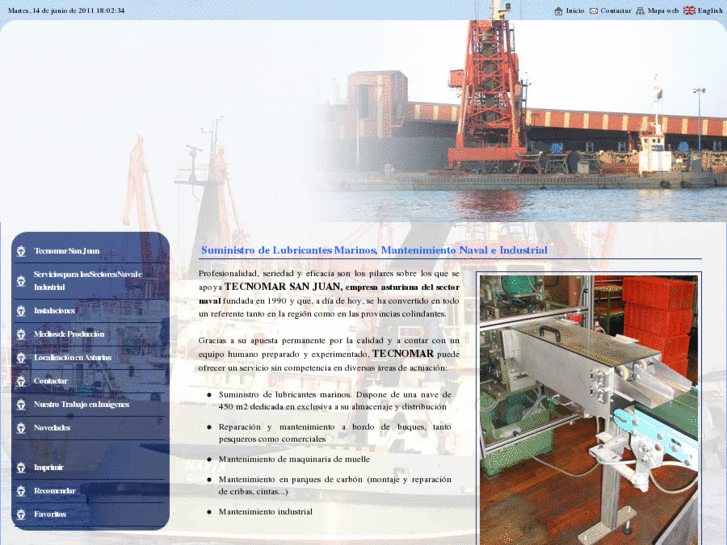Open Servicios para los Sectores Naval e Industrial
This screenshot has width=727, height=545.
tap(88, 281)
